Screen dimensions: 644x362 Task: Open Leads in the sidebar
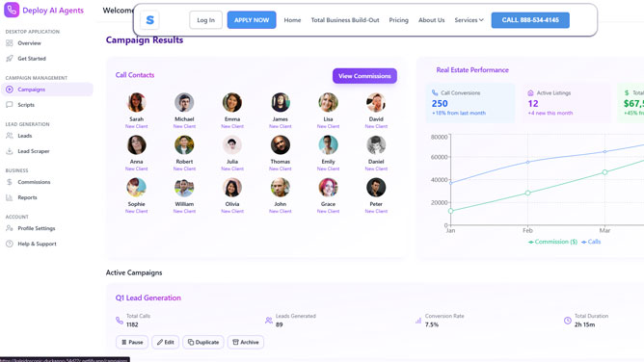click(47, 136)
